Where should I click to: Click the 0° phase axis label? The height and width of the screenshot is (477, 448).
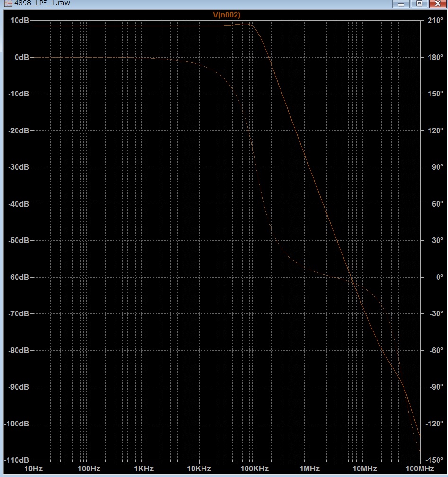click(439, 277)
